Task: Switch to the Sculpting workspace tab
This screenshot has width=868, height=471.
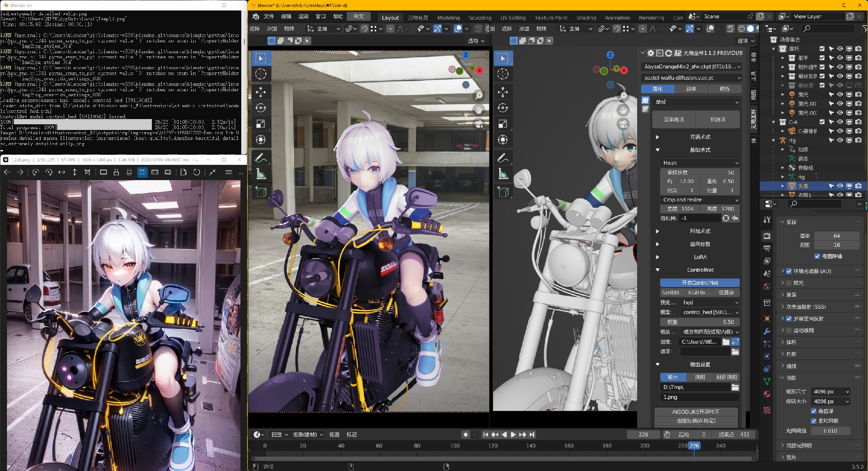Action: pos(480,18)
